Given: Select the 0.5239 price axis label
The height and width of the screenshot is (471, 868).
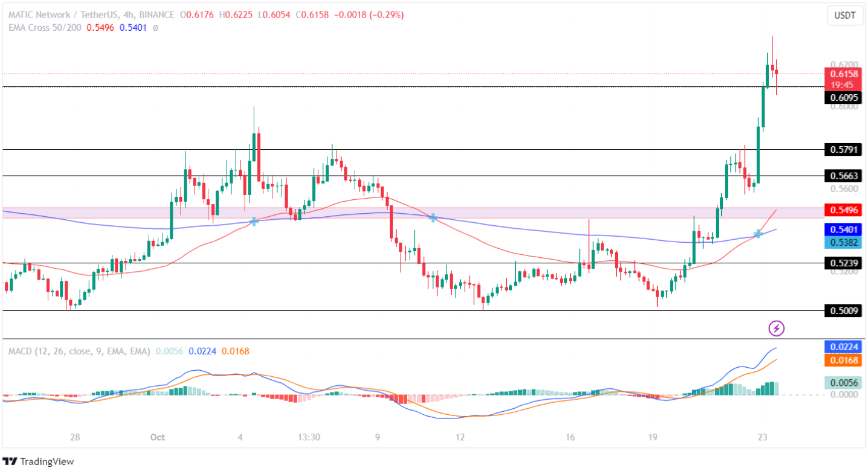Looking at the screenshot, I should (843, 263).
